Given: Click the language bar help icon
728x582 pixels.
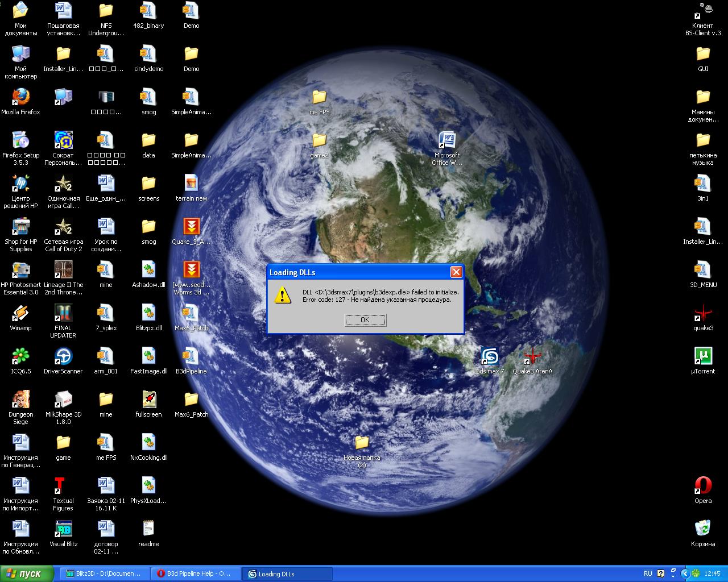Looking at the screenshot, I should (x=661, y=573).
